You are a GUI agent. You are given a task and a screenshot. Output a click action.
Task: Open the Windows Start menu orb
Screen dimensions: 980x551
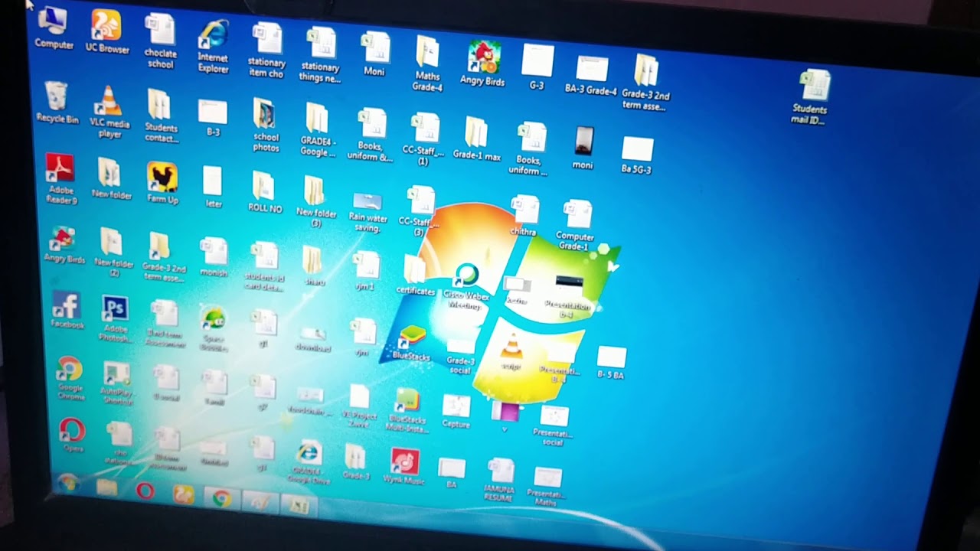pyautogui.click(x=68, y=484)
